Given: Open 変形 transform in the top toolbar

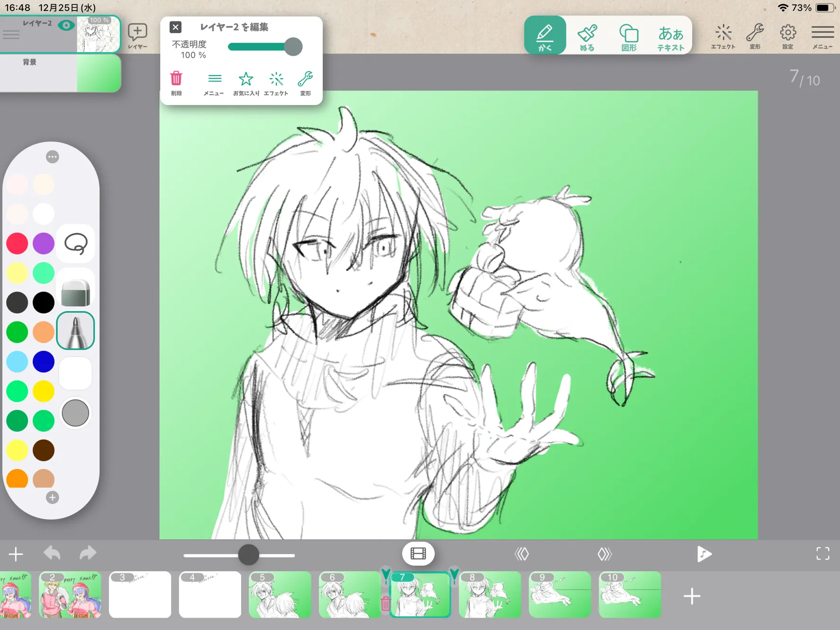Looking at the screenshot, I should tap(755, 36).
